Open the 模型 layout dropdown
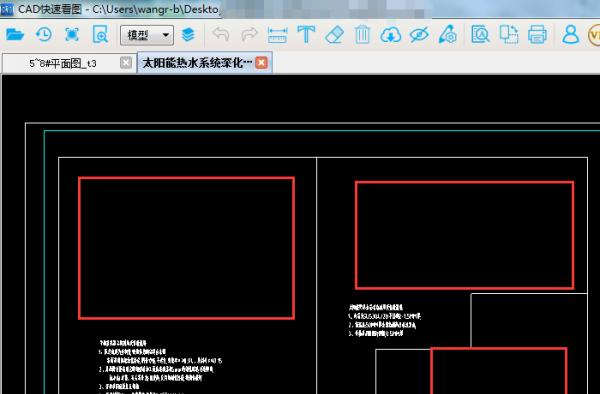600x394 pixels. 147,35
